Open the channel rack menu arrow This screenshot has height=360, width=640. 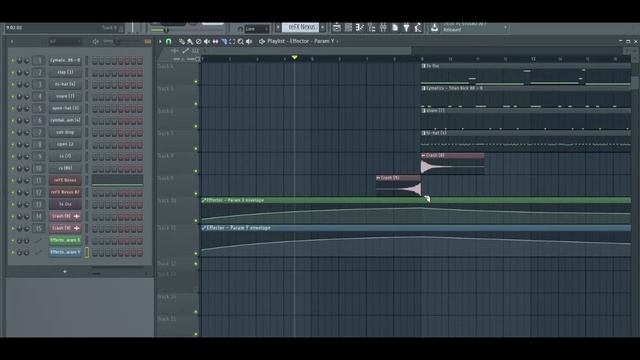12,41
